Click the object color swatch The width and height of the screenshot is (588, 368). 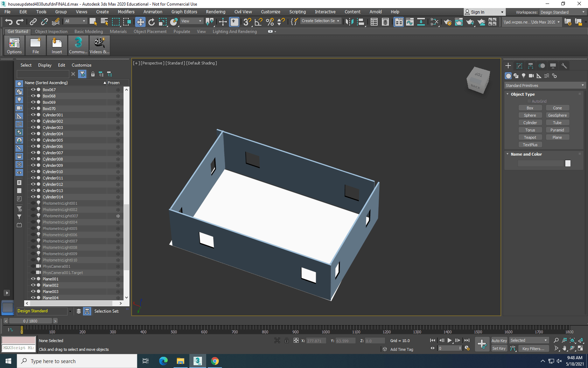pos(568,163)
